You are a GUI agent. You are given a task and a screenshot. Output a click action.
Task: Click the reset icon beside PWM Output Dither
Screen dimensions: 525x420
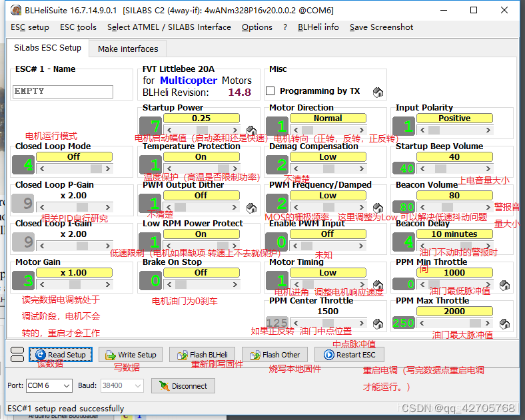click(251, 208)
